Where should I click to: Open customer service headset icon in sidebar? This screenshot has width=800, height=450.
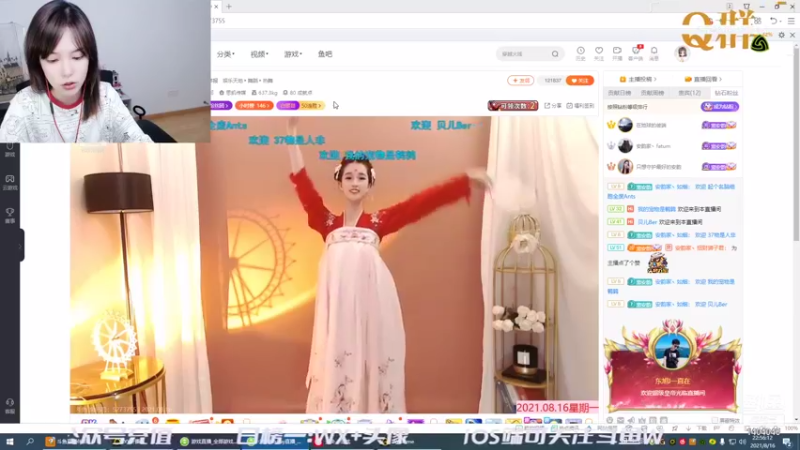[10, 403]
